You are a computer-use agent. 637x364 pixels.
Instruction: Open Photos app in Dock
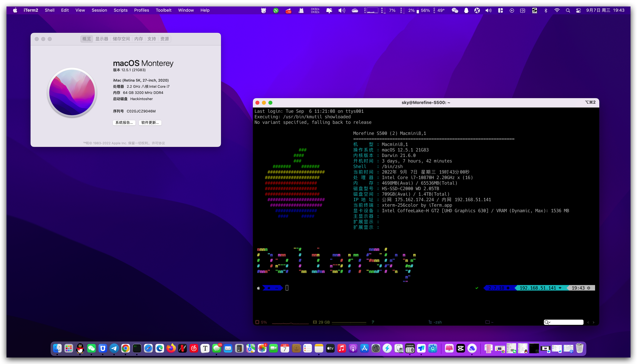point(262,348)
